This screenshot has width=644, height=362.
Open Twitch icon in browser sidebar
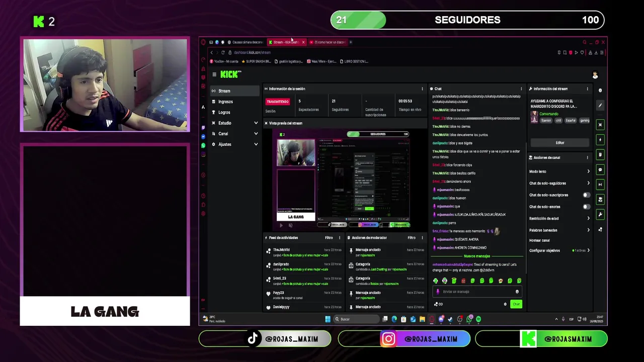pyautogui.click(x=203, y=128)
